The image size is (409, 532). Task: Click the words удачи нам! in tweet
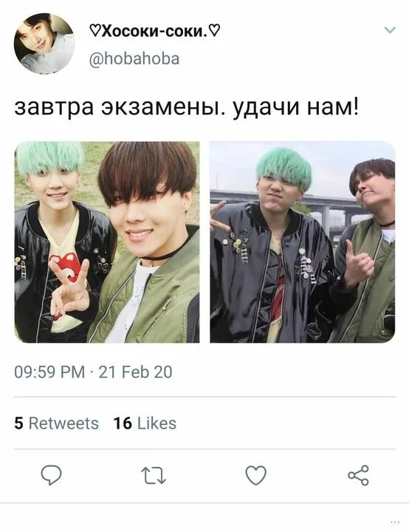[295, 107]
